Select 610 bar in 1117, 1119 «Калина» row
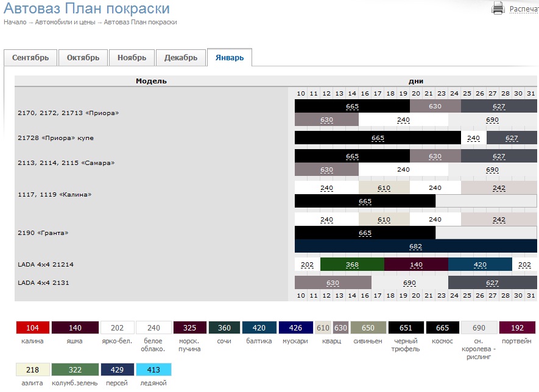539x392 pixels. pyautogui.click(x=384, y=187)
